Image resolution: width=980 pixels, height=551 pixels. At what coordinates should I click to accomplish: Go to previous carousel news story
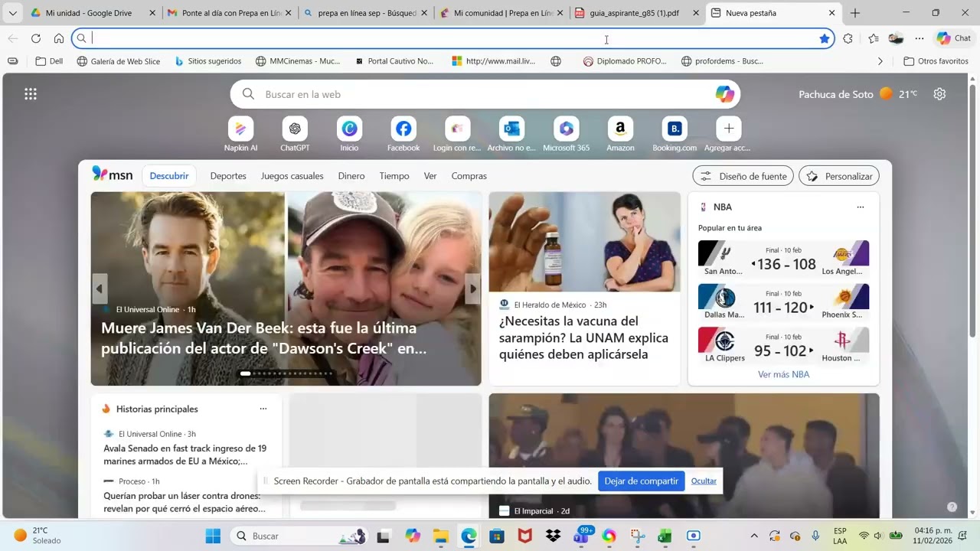[100, 289]
